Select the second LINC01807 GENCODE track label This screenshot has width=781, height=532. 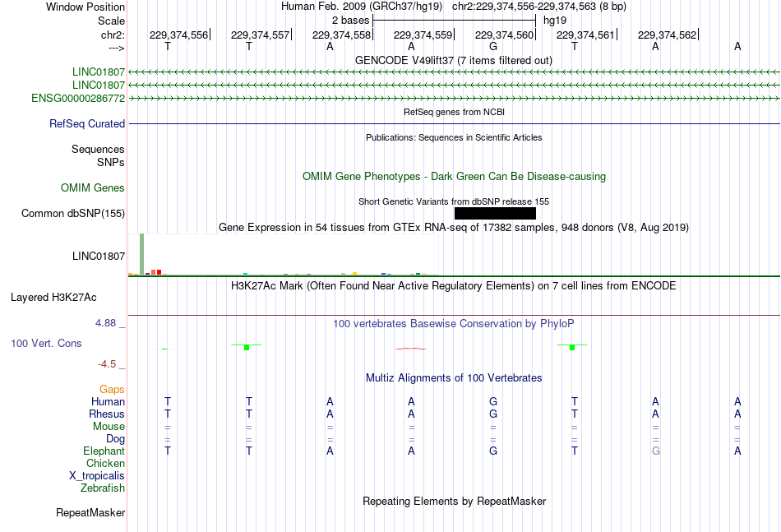click(98, 85)
